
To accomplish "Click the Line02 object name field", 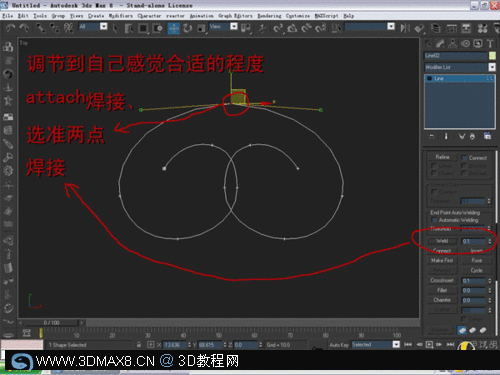I will (455, 56).
